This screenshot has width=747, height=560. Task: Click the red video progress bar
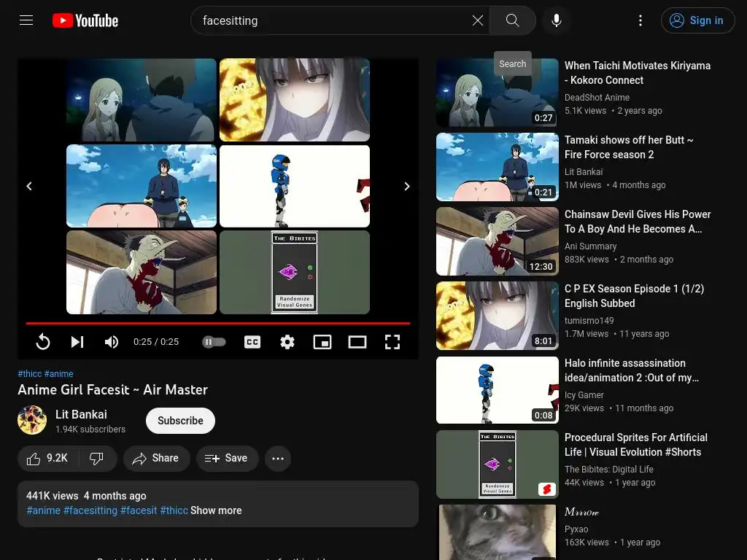[x=218, y=323]
